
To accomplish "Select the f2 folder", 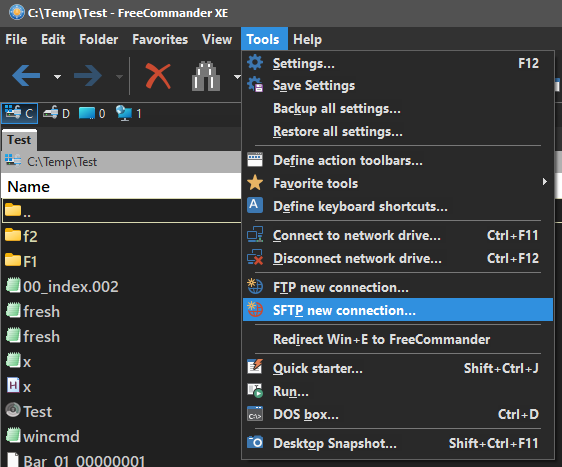I will (22, 236).
